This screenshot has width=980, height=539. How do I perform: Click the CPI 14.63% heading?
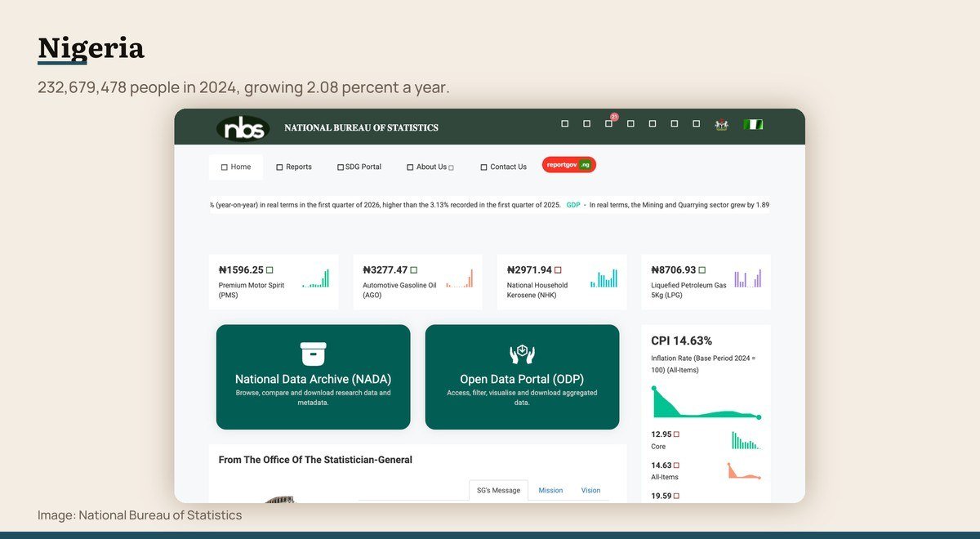click(681, 341)
